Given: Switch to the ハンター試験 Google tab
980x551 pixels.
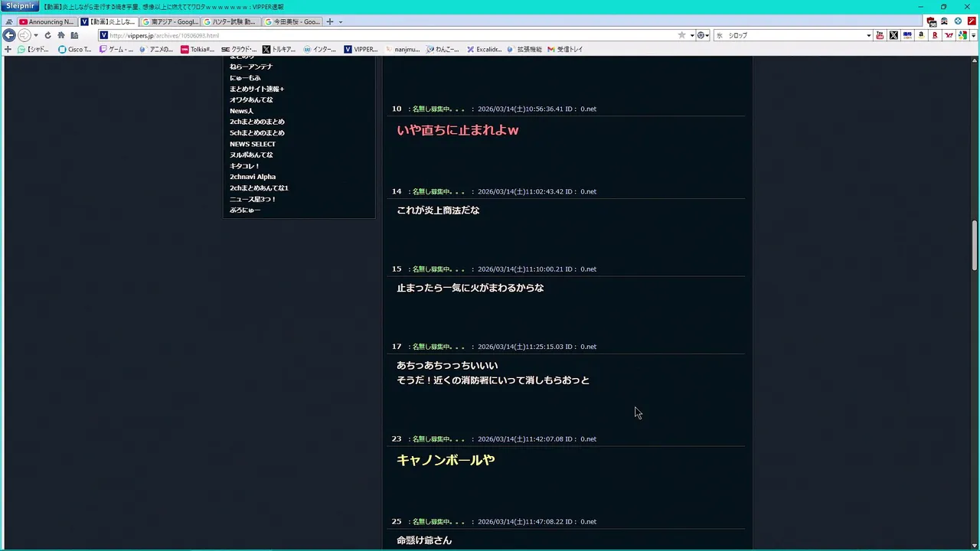Looking at the screenshot, I should (231, 21).
